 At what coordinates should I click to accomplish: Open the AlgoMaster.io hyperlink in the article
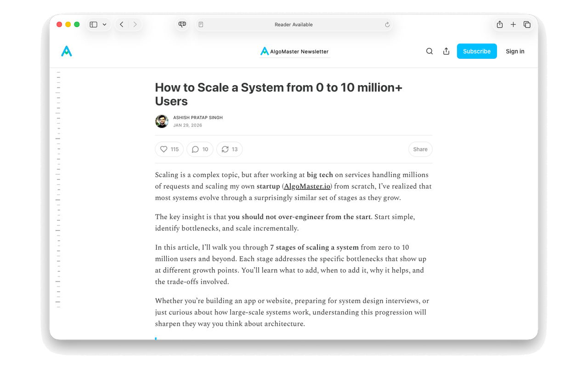307,186
